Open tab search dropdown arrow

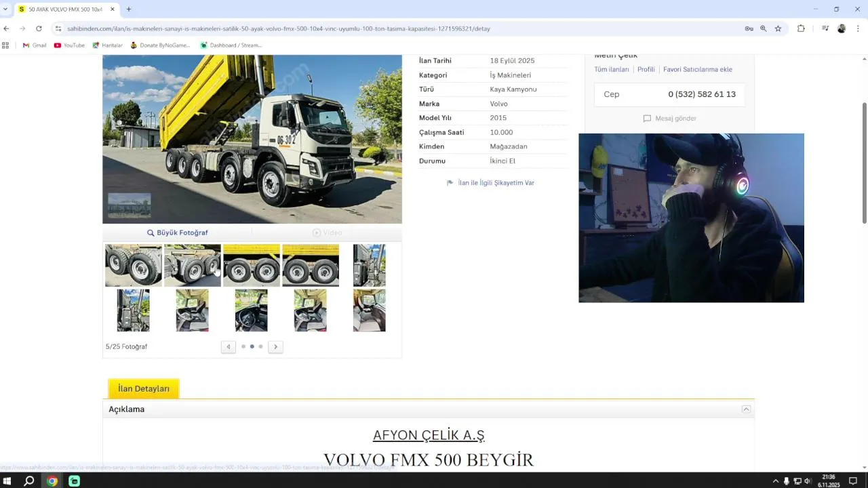tap(5, 9)
